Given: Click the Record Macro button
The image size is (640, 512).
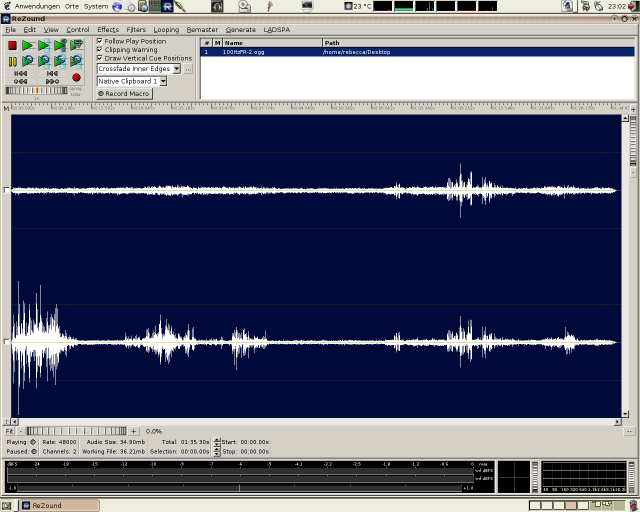Looking at the screenshot, I should [x=124, y=93].
